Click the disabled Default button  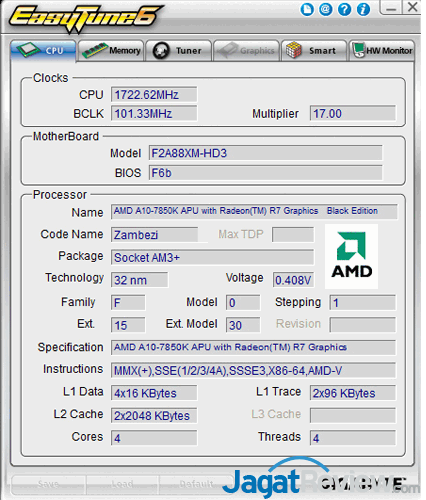coord(196,484)
